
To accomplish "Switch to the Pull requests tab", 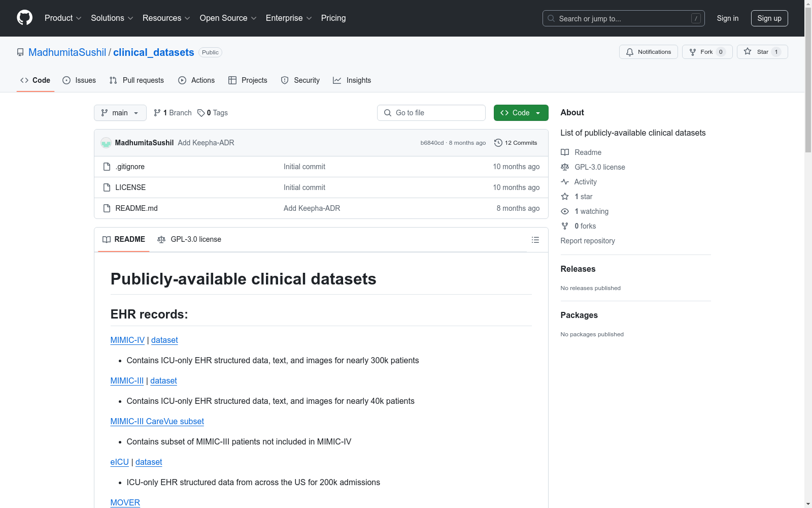I will click(x=137, y=80).
